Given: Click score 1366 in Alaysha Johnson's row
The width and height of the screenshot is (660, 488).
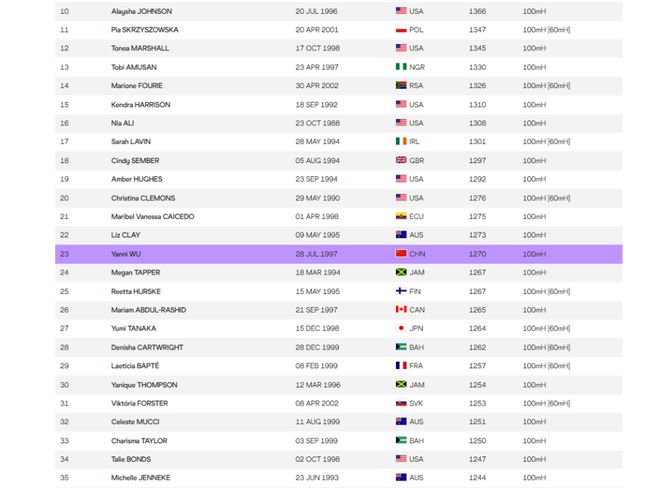Looking at the screenshot, I should 477,11.
